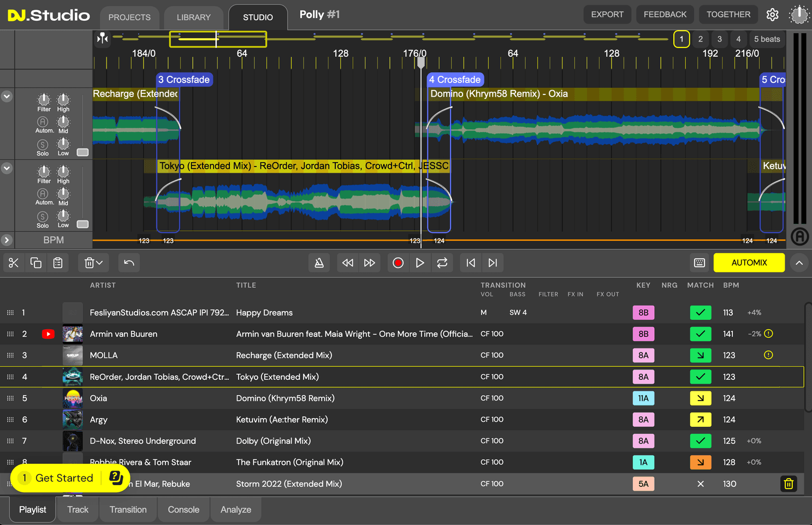Open settings gear

click(x=772, y=15)
